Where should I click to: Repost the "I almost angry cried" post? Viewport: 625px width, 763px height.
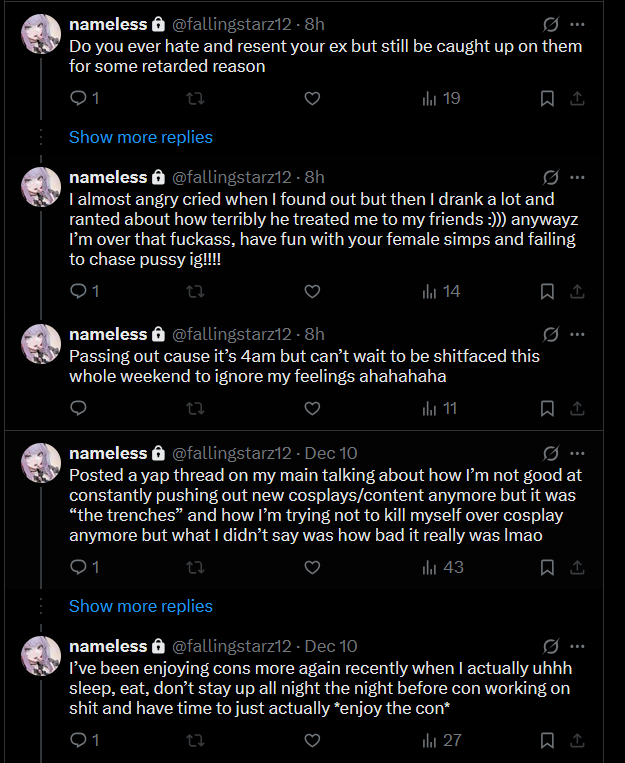point(196,292)
